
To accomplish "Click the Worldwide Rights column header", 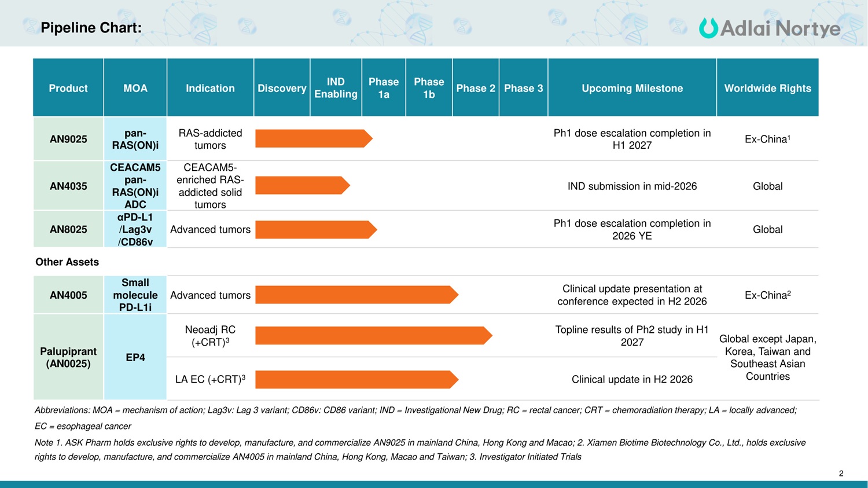I will (x=767, y=88).
